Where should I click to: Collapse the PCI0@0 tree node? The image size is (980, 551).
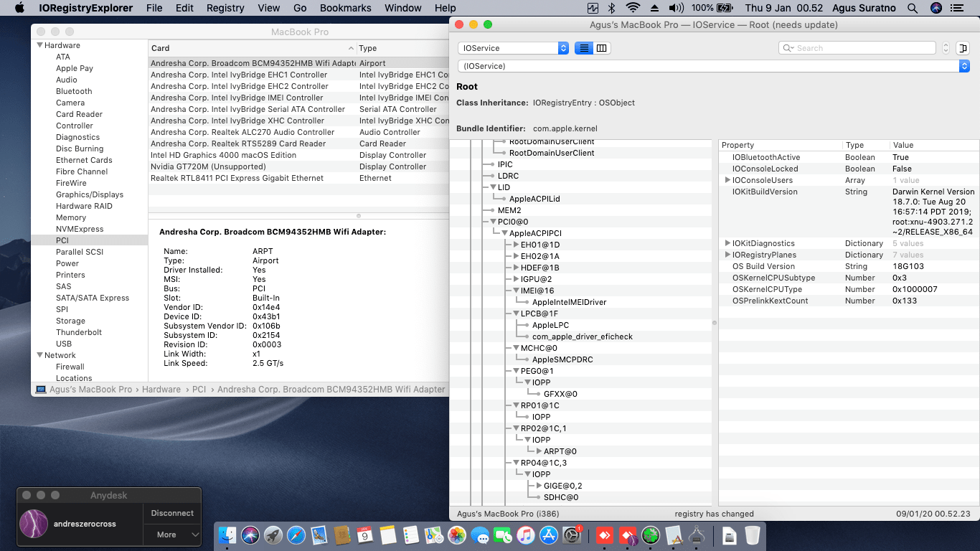pyautogui.click(x=493, y=222)
